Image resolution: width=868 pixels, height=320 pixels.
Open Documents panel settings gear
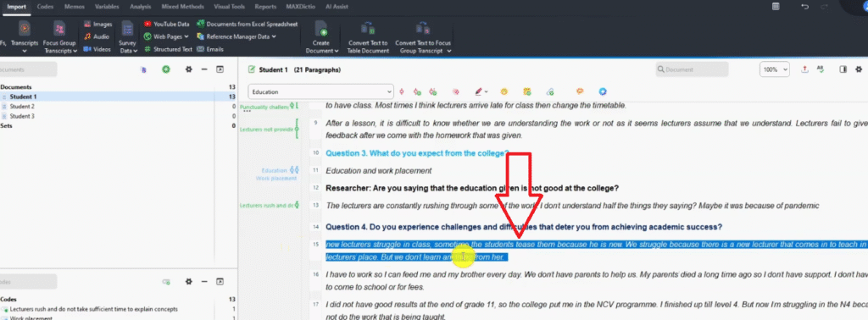tap(189, 69)
